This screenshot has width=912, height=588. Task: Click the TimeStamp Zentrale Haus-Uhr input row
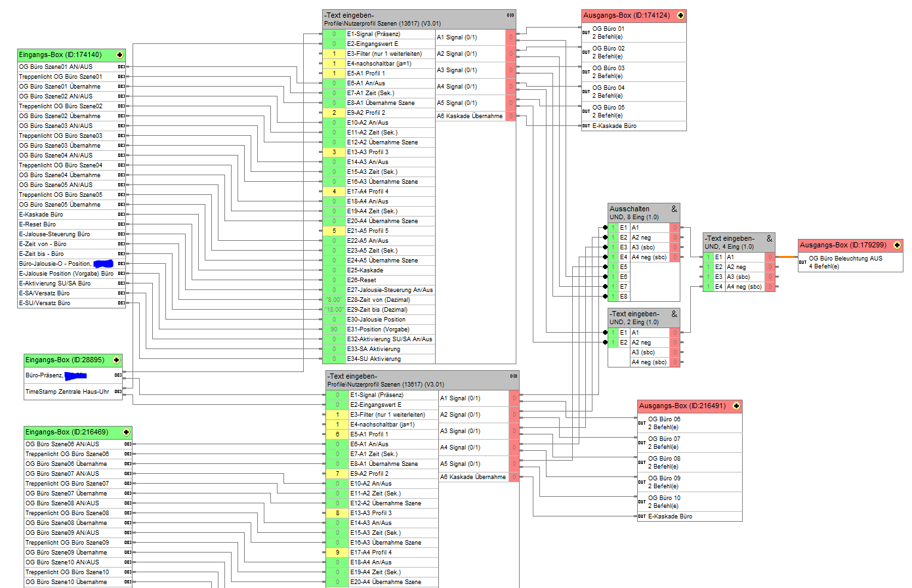[67, 392]
